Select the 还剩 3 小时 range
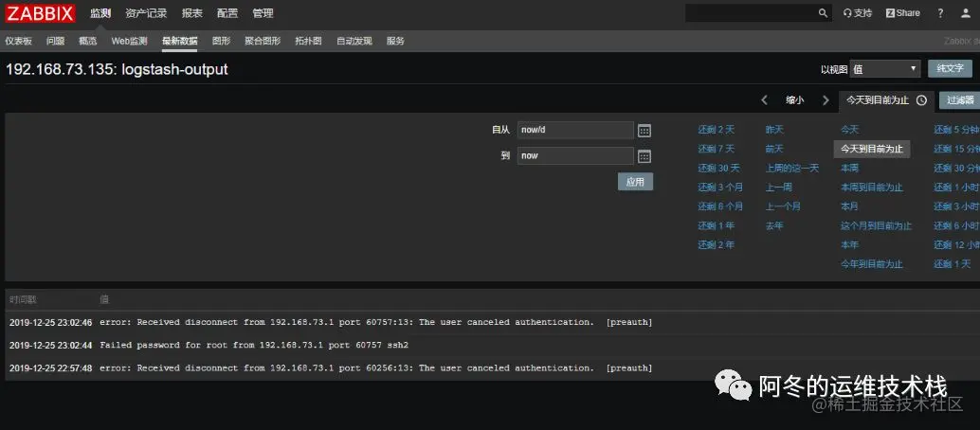Screen dimensions: 980x430 pyautogui.click(x=957, y=206)
